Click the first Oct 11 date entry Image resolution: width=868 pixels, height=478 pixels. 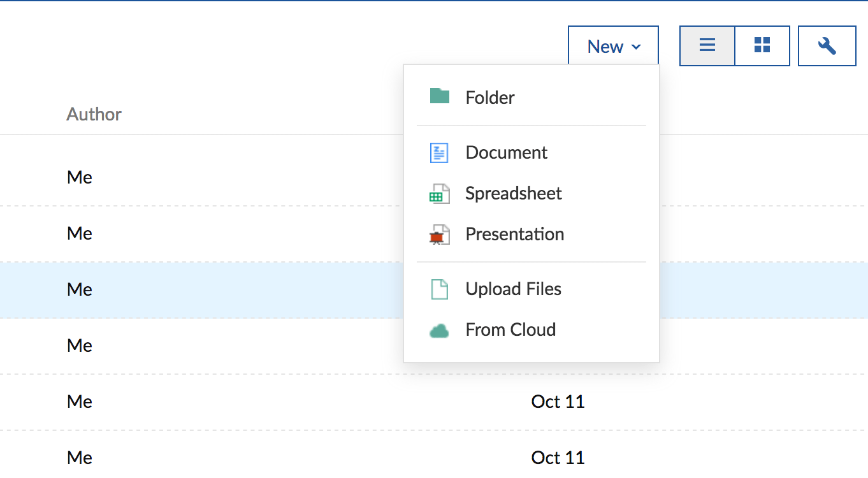(558, 402)
